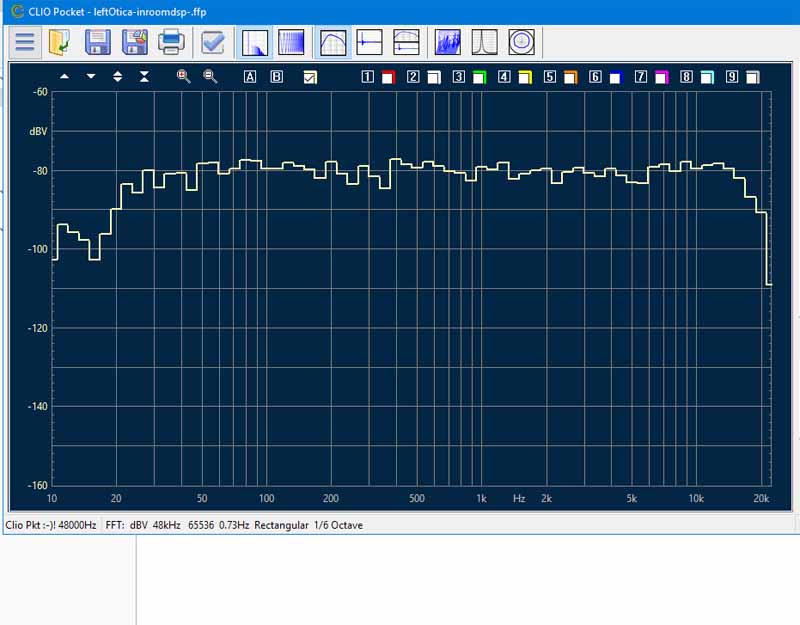The width and height of the screenshot is (800, 625).
Task: Select overlay slot number 7
Action: (641, 77)
